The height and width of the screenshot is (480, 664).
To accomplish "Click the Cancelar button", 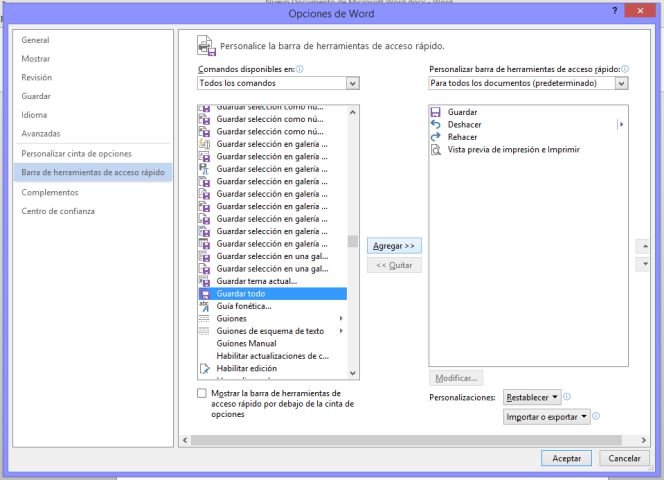I will point(624,458).
